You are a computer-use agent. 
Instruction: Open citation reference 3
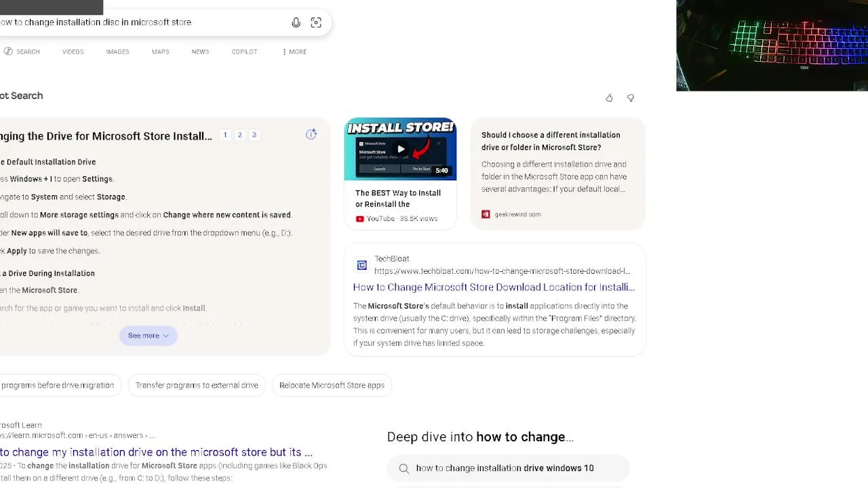tap(254, 135)
